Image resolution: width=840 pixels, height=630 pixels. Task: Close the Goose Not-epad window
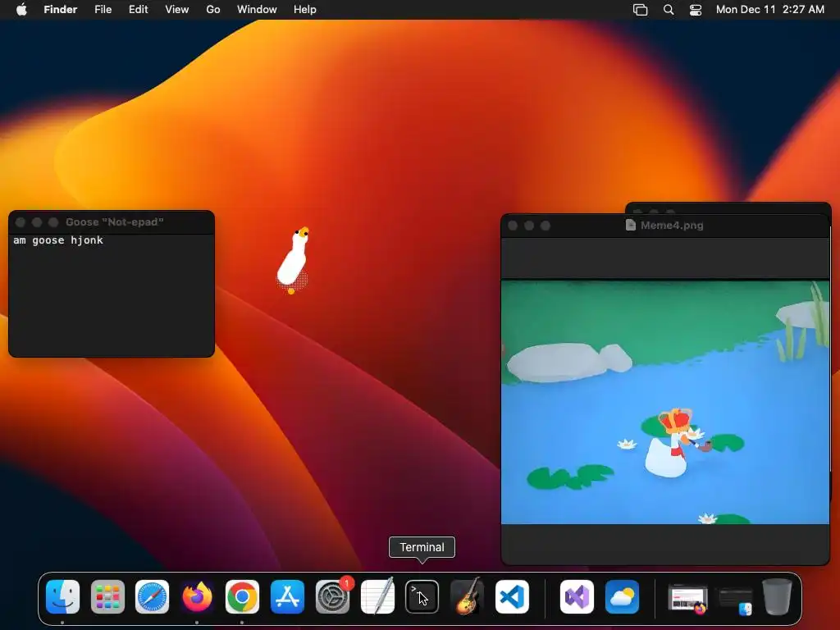tap(21, 221)
